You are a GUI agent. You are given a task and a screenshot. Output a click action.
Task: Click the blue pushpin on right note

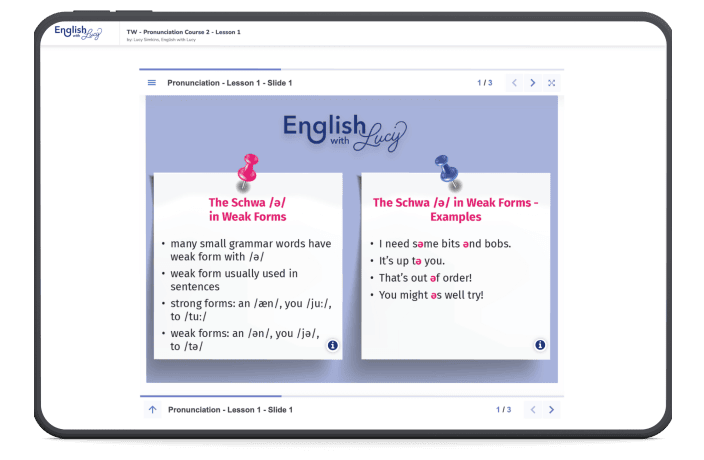click(x=447, y=172)
